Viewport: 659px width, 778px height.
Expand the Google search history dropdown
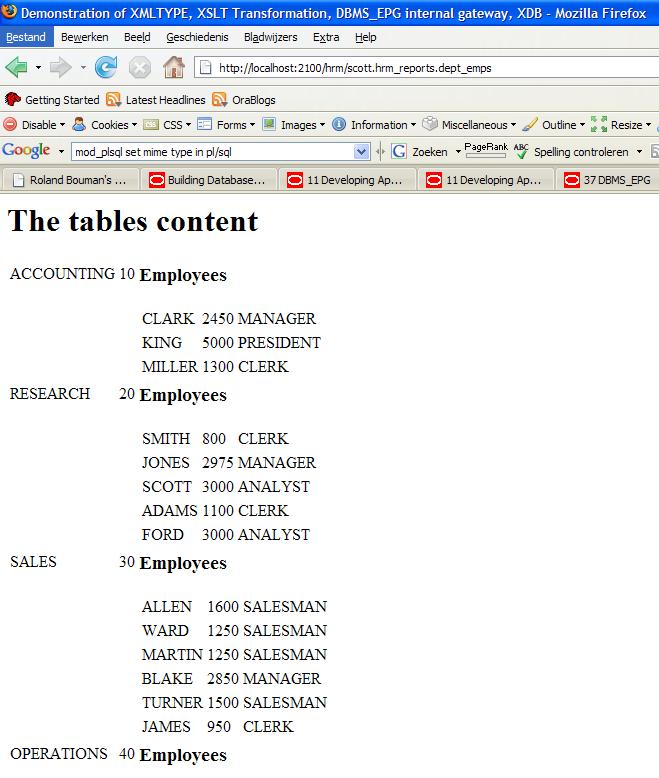pyautogui.click(x=362, y=152)
